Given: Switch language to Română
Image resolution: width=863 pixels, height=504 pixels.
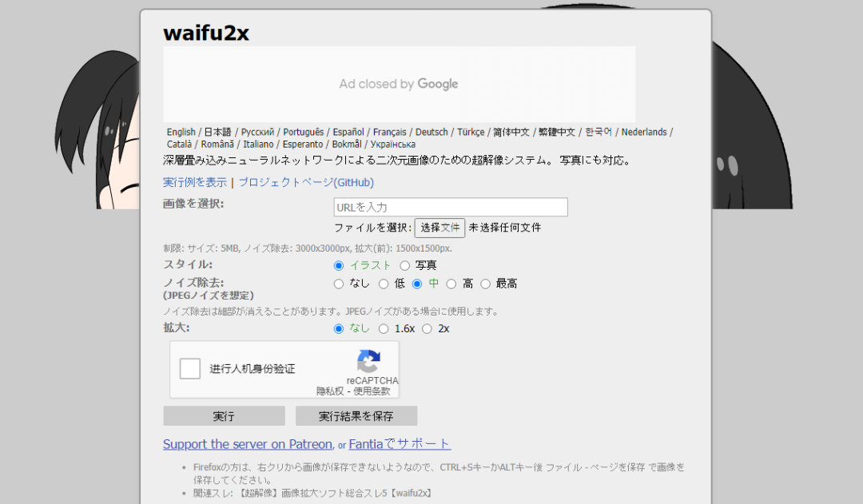Looking at the screenshot, I should [x=217, y=144].
